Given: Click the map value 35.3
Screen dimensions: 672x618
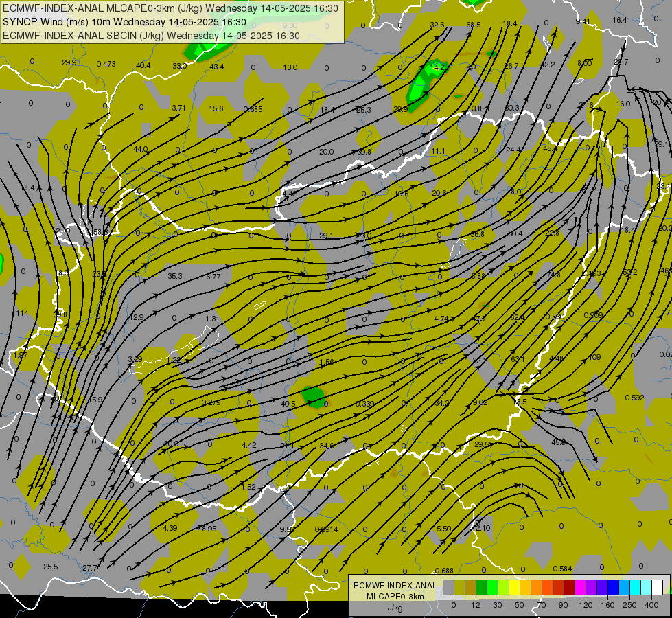Looking at the screenshot, I should pos(175,276).
